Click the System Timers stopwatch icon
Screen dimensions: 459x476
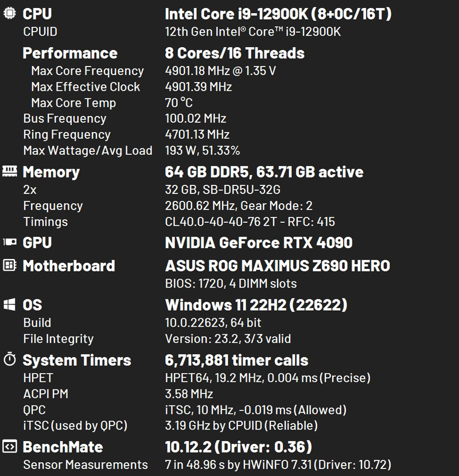click(x=10, y=360)
